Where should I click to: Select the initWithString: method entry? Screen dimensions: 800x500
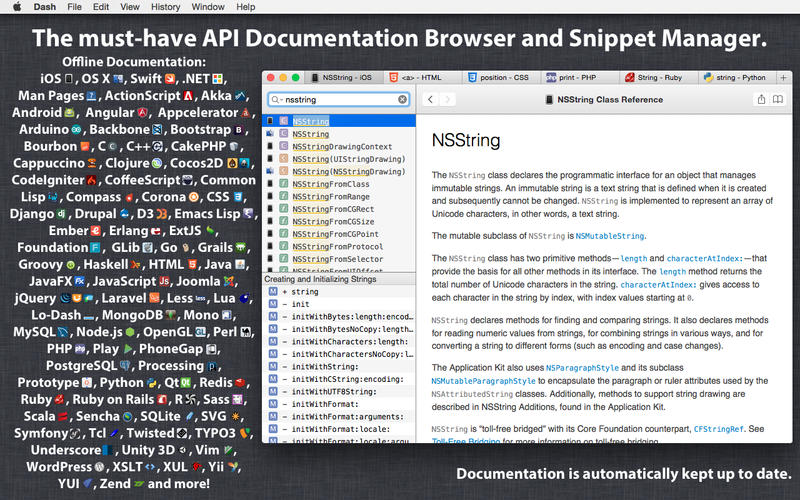coord(339,367)
